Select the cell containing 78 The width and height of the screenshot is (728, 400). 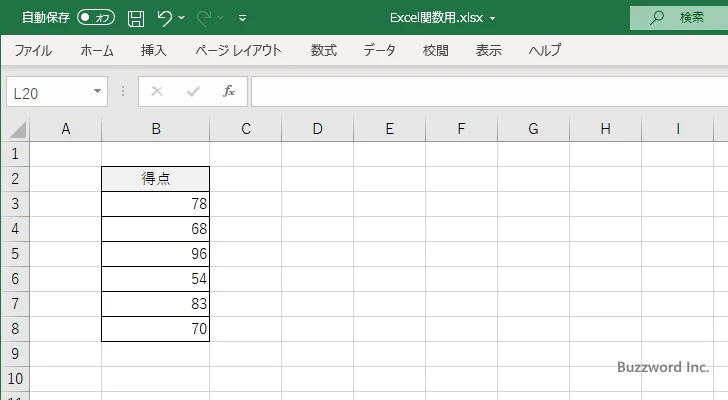pos(156,204)
